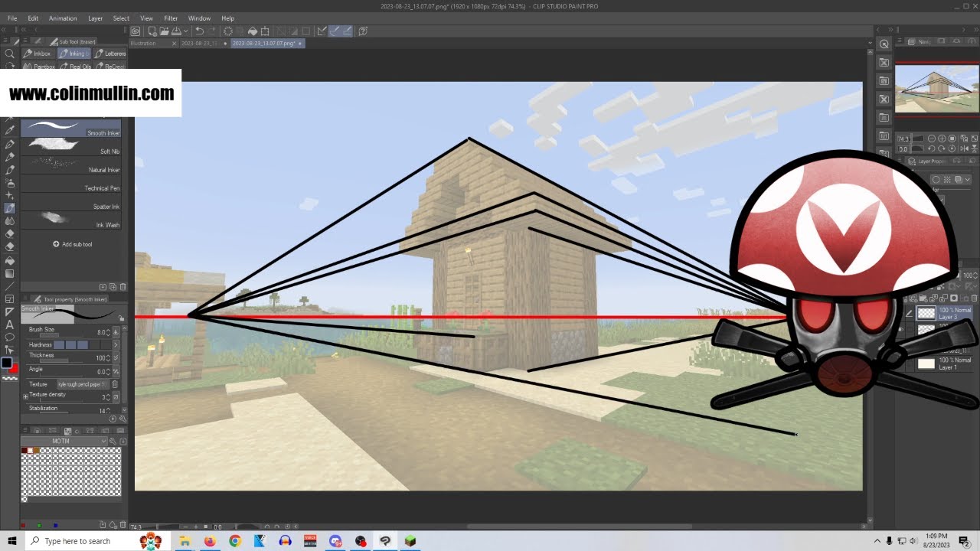Click the Clip Studio launcher icon

click(136, 31)
